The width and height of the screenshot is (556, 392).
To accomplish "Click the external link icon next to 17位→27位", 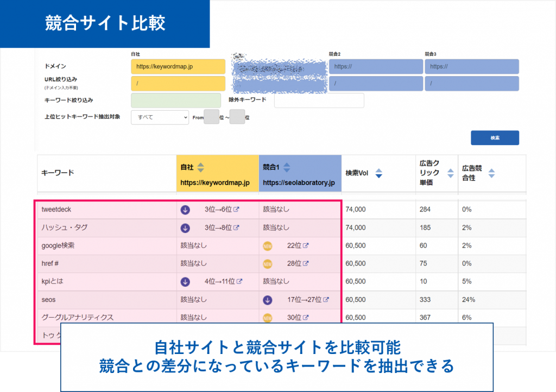I will 325,299.
